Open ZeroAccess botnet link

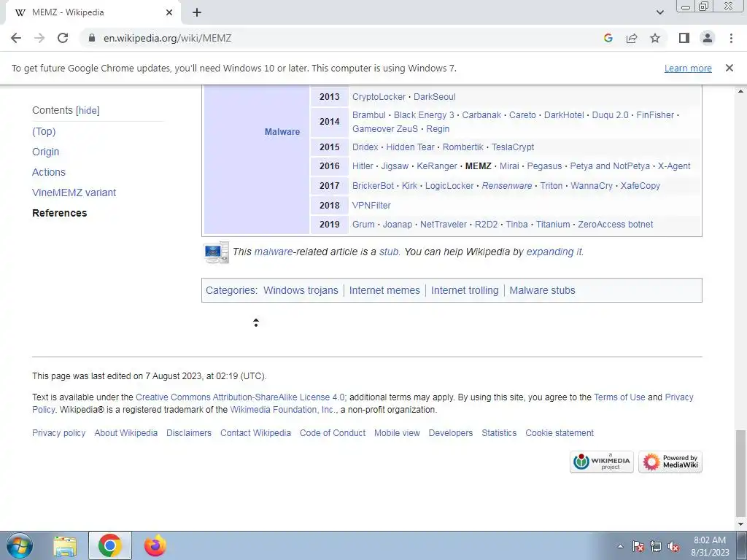(x=616, y=225)
